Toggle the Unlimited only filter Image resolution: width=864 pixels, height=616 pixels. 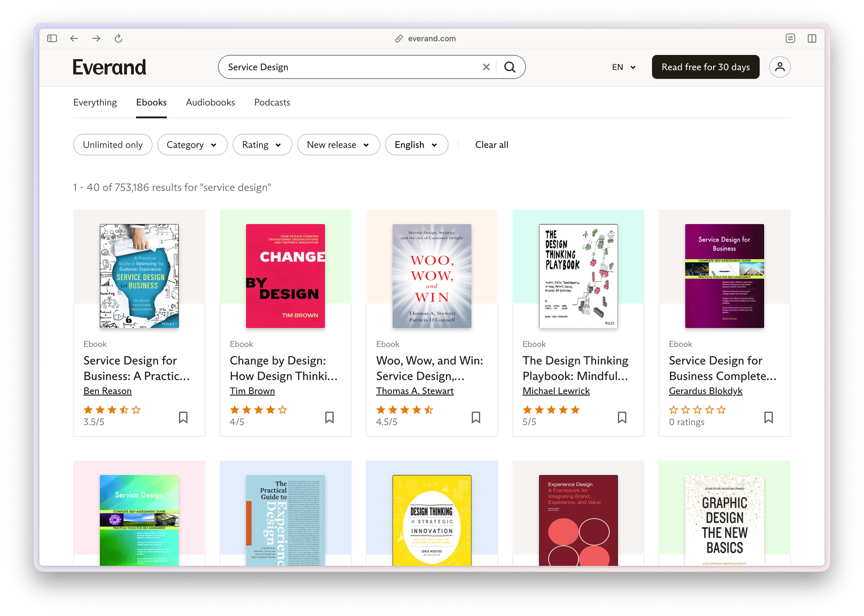tap(113, 145)
